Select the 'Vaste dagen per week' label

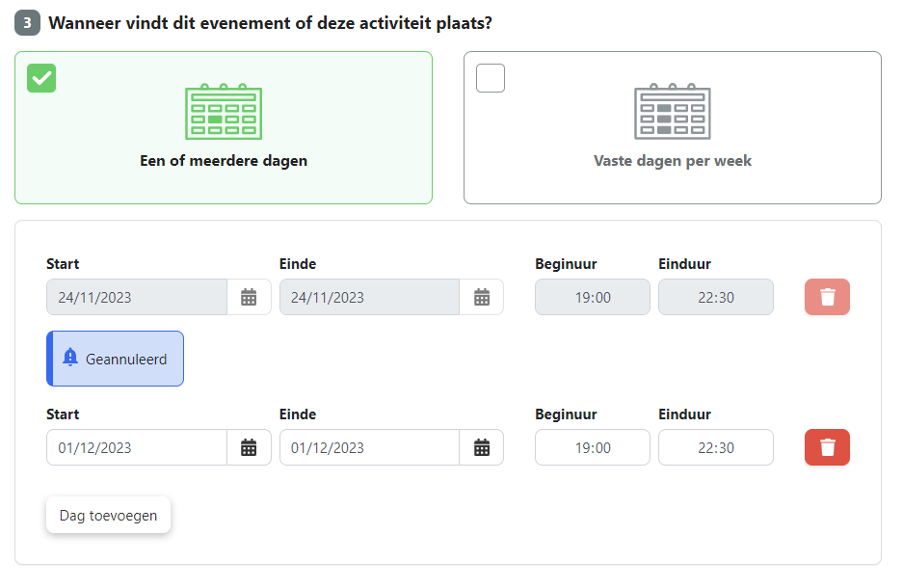click(672, 161)
